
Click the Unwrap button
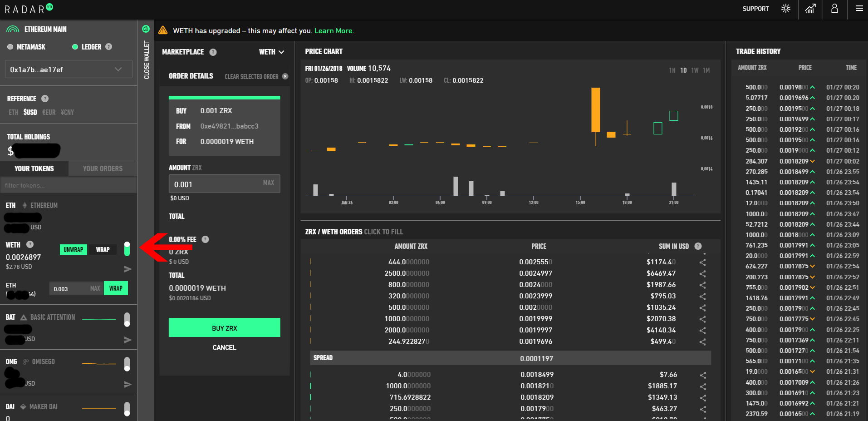coord(74,249)
